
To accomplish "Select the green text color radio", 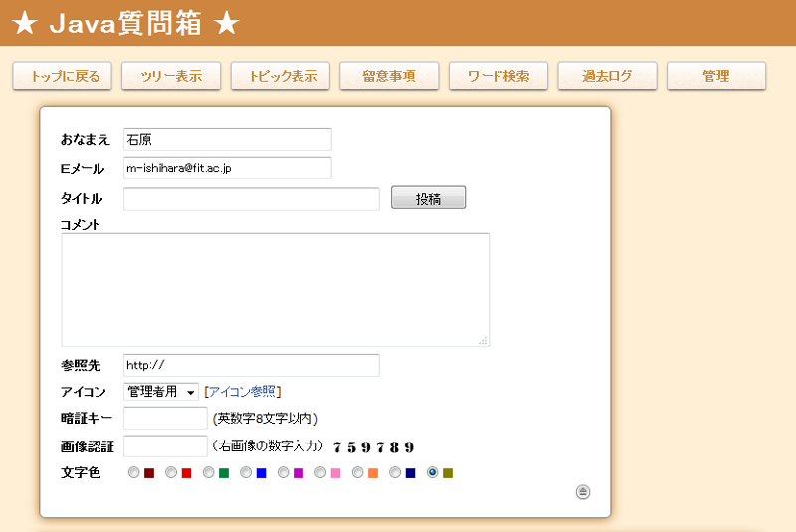I will [209, 472].
